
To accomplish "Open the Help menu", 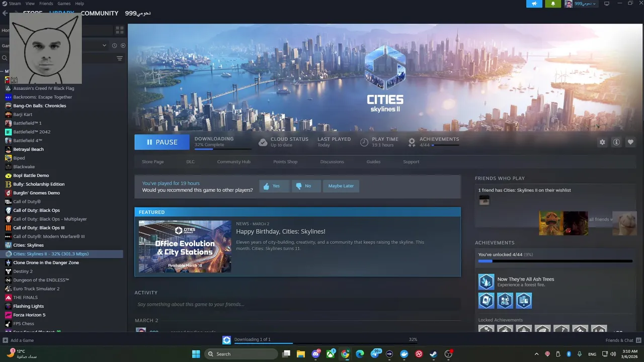I will coord(79,4).
